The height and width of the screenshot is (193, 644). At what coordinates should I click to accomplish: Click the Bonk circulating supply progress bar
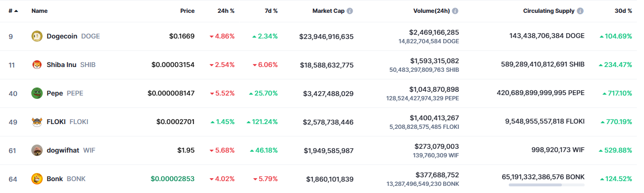547,184
